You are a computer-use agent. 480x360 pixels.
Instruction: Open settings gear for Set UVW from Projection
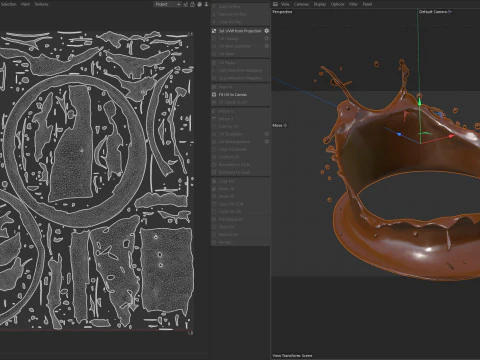[267, 31]
